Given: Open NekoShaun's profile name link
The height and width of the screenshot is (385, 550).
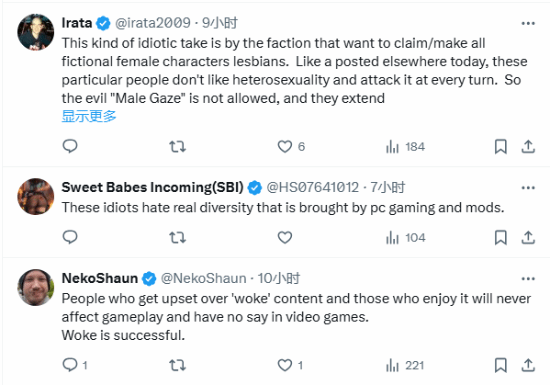Looking at the screenshot, I should tap(100, 278).
